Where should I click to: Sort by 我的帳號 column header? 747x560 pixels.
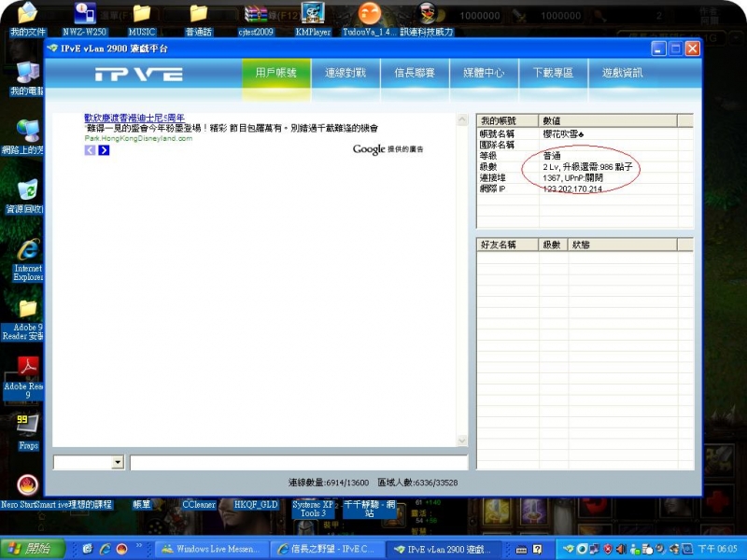(507, 121)
